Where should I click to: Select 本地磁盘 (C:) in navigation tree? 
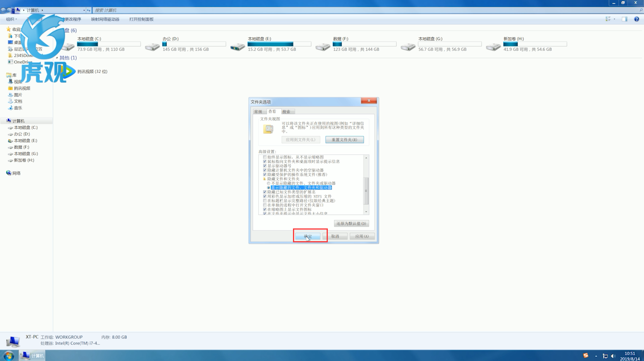click(23, 128)
